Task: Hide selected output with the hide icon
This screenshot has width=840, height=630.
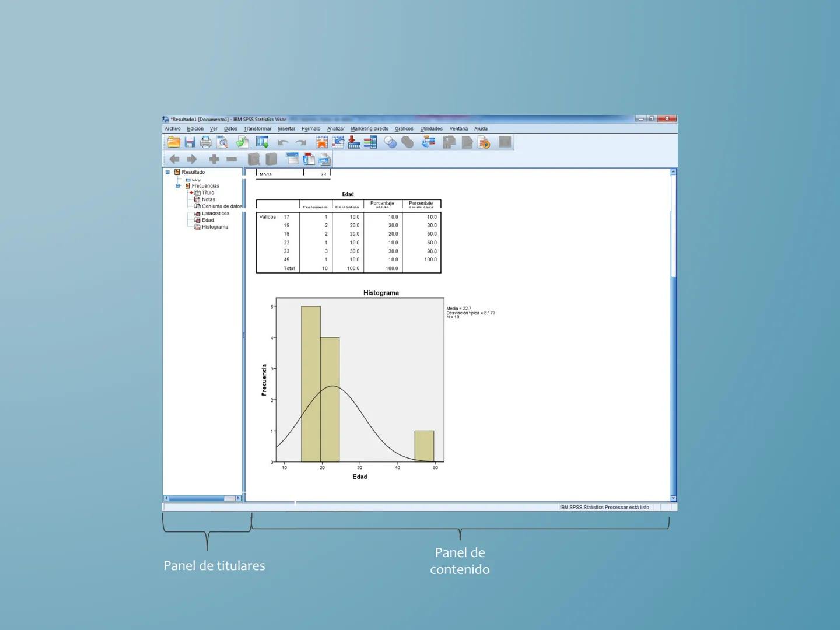Action: 270,159
